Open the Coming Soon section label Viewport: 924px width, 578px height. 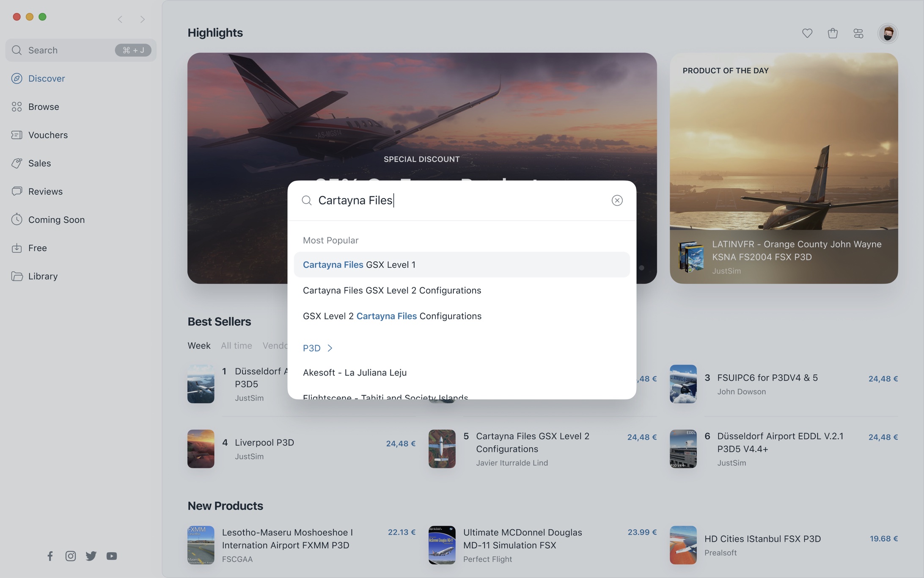[x=56, y=219]
